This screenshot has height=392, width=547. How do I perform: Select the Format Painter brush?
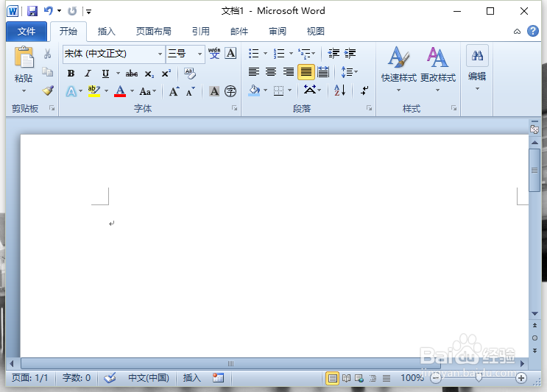pyautogui.click(x=48, y=90)
